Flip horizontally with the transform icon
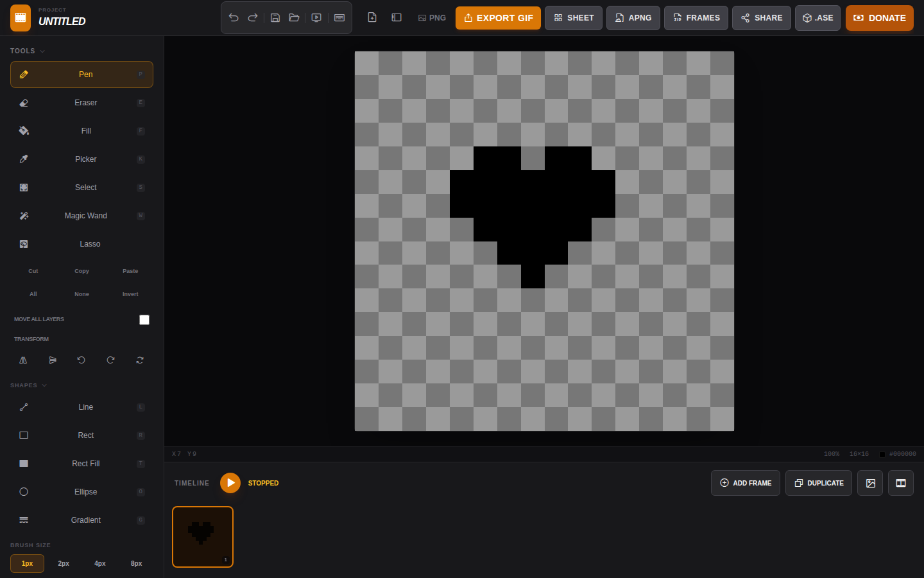This screenshot has height=578, width=924. [23, 360]
